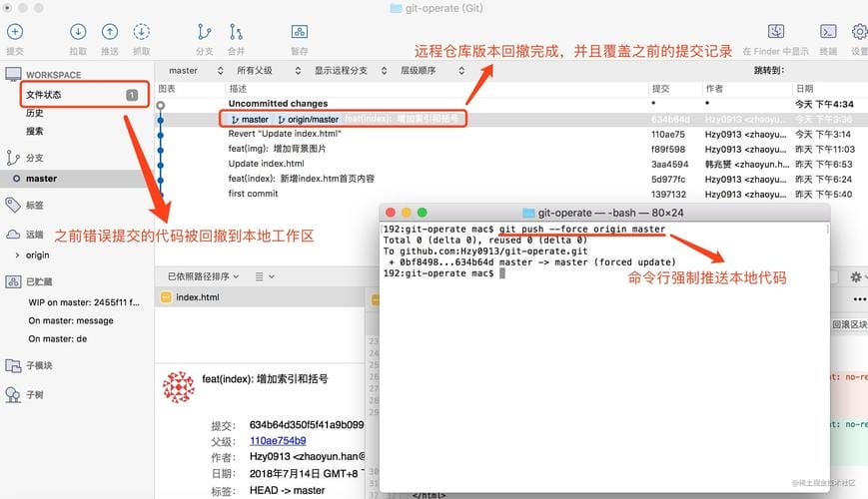Select stash 'On master: de'

tap(58, 338)
